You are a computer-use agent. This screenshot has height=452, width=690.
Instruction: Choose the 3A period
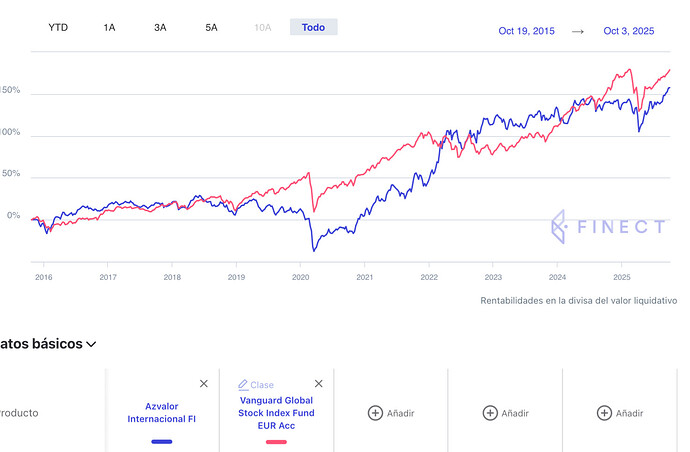pyautogui.click(x=160, y=27)
